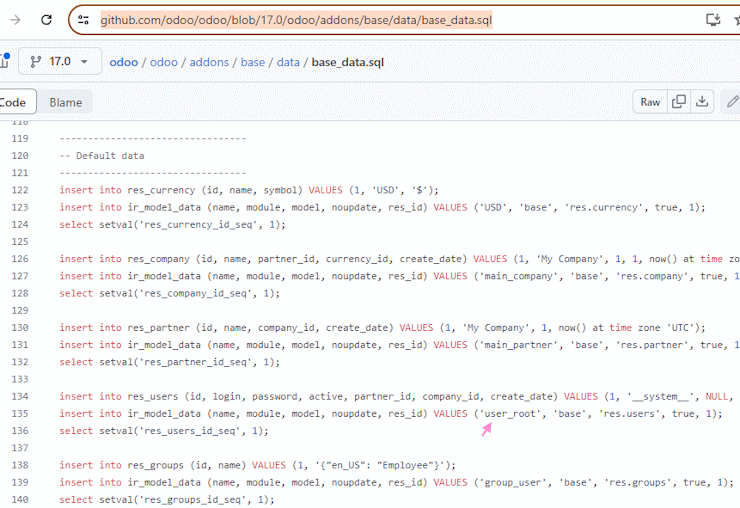Click 'res_partner_id_seq' on line 132
The width and height of the screenshot is (740, 508).
point(195,362)
